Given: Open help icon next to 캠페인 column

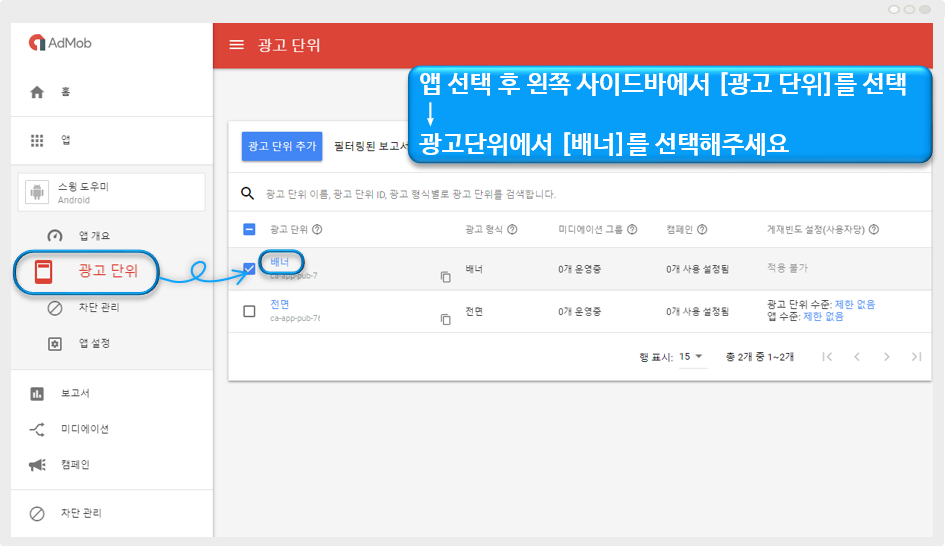Looking at the screenshot, I should 701,229.
